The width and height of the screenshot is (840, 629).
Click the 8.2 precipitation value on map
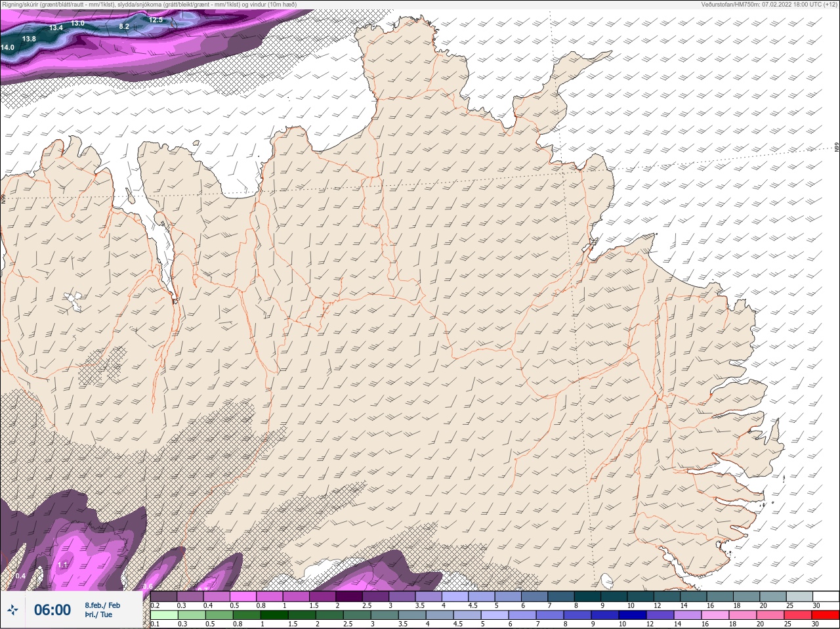[124, 27]
